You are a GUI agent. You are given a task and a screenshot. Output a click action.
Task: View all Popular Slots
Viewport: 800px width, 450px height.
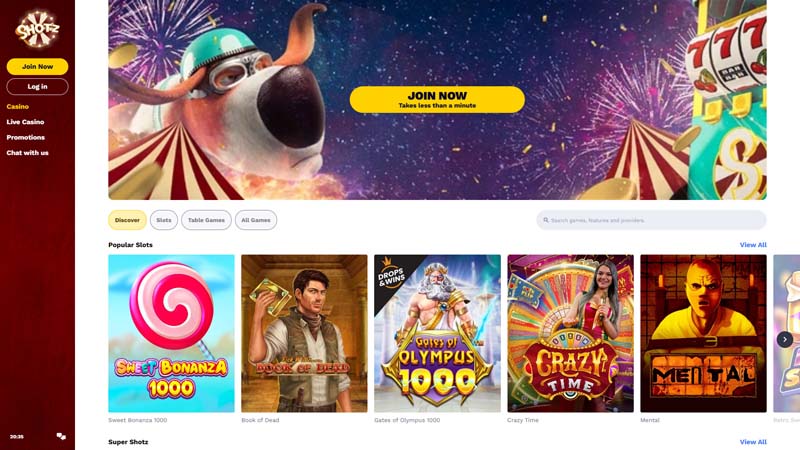(753, 245)
